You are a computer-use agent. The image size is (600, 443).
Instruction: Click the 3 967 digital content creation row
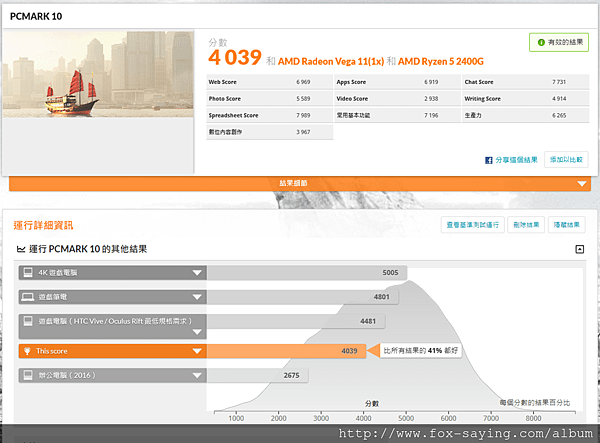(x=269, y=132)
